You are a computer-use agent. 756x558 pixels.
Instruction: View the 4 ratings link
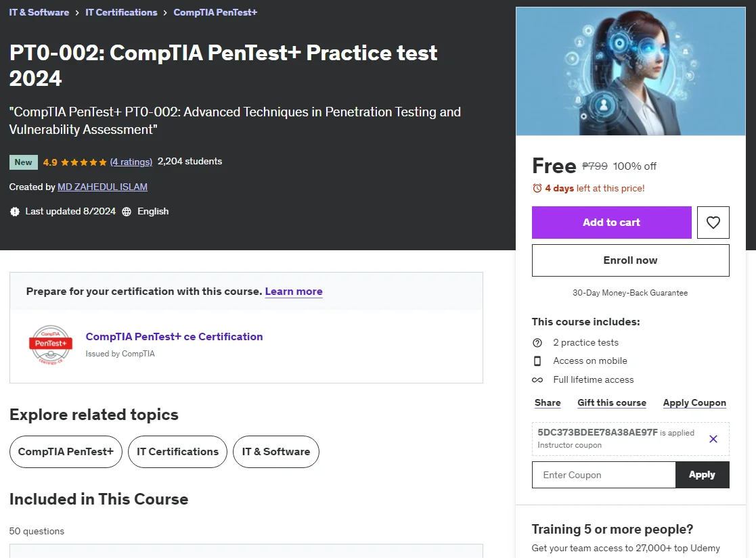pyautogui.click(x=131, y=162)
